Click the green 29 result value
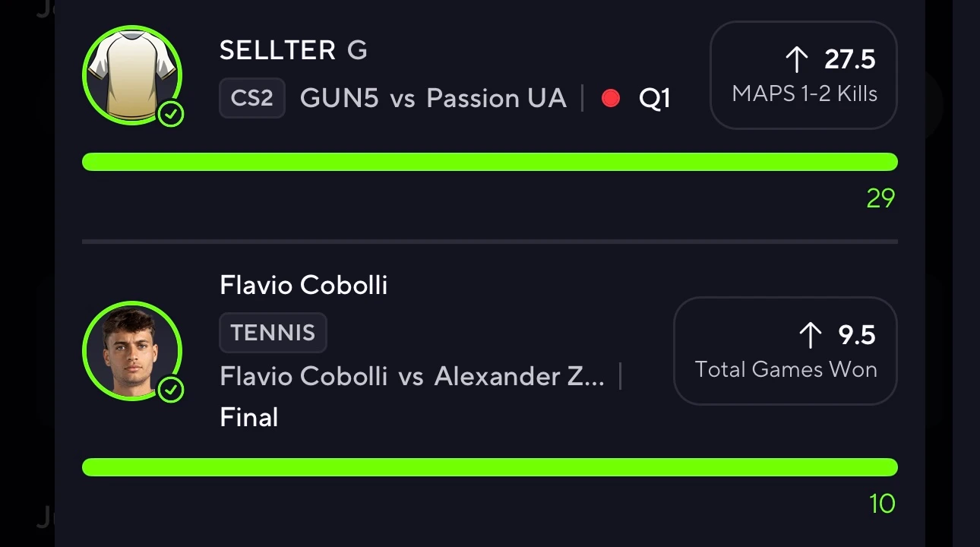 881,199
